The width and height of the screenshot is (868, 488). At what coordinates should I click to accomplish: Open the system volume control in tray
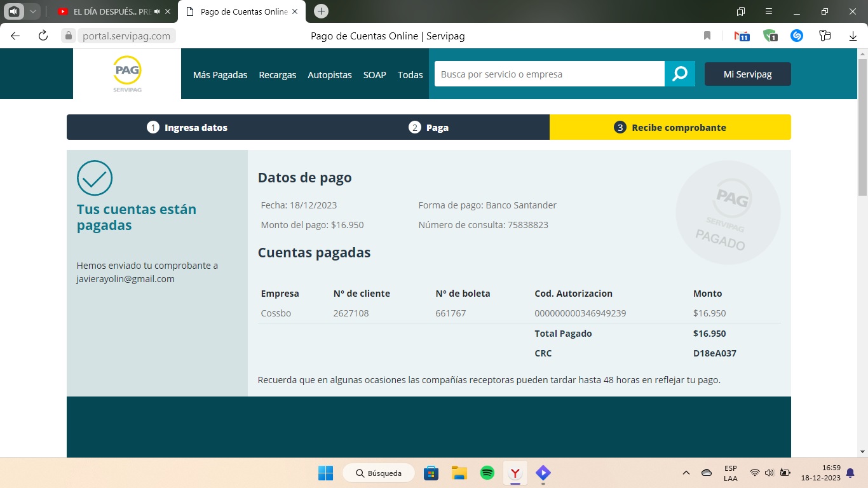coord(769,473)
